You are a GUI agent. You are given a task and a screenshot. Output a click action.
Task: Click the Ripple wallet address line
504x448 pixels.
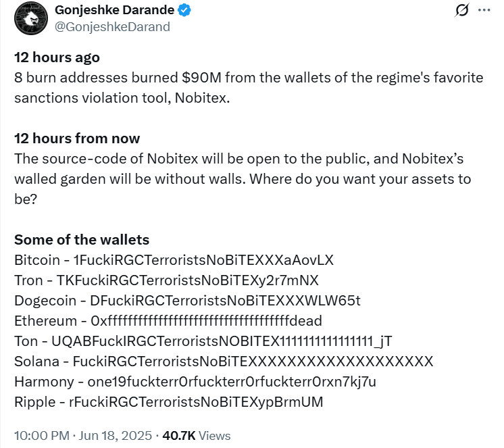click(168, 402)
